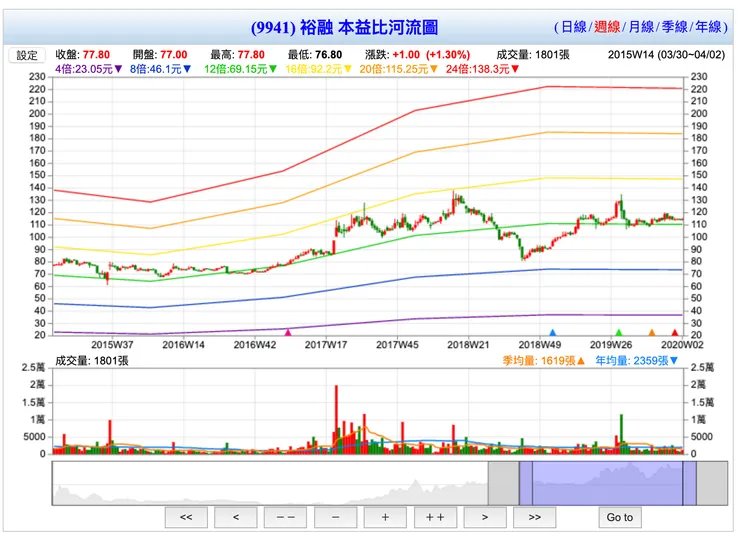Image resolution: width=740 pixels, height=538 pixels.
Task: Switch to 週線 weekly chart
Action: coord(607,27)
